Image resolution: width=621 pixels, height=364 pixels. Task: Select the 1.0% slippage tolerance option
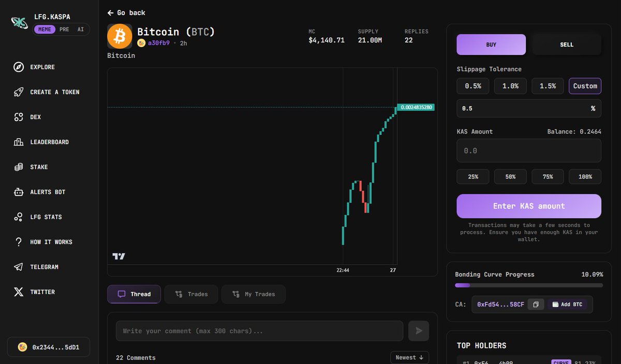coord(510,86)
